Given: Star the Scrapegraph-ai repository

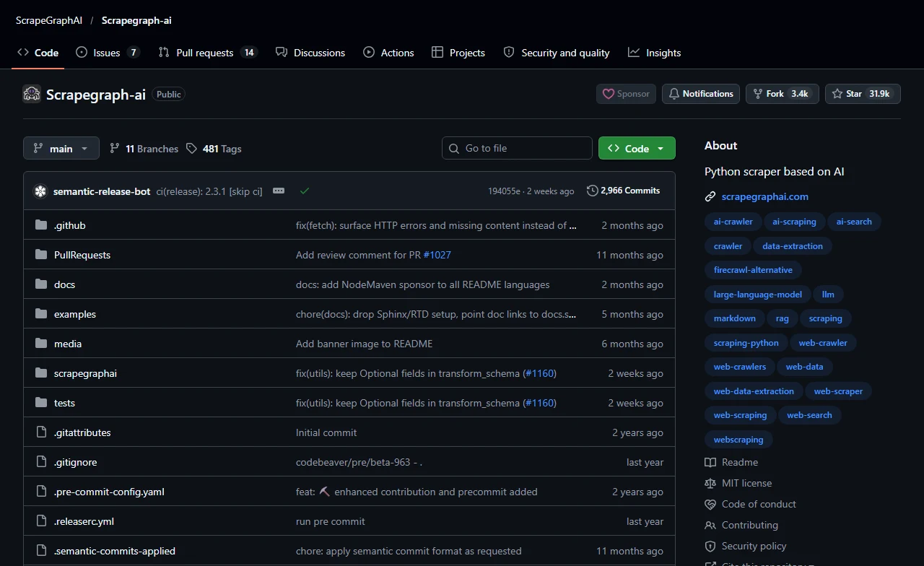Looking at the screenshot, I should coord(863,94).
